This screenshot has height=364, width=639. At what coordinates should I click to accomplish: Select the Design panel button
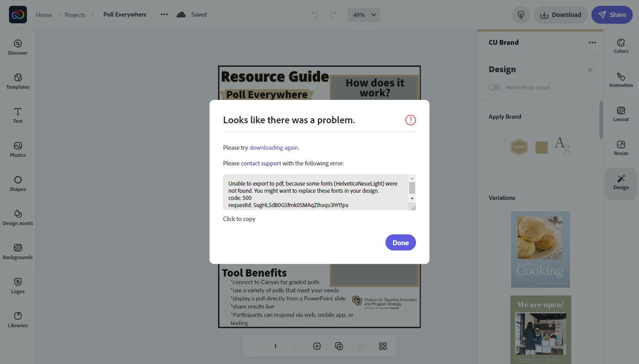(621, 184)
